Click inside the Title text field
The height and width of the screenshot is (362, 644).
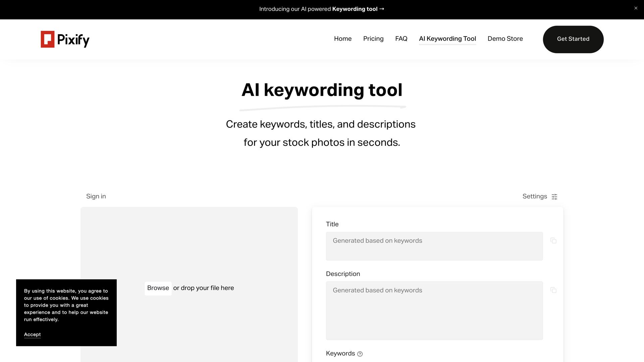(x=434, y=246)
